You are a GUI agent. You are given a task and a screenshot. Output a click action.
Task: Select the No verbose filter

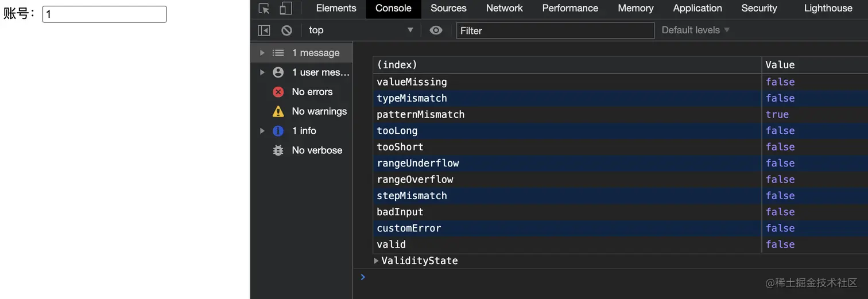(x=316, y=150)
